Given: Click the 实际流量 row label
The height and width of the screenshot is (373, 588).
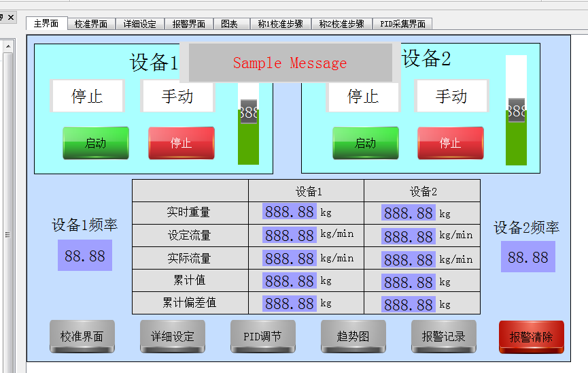Looking at the screenshot, I should tap(190, 258).
